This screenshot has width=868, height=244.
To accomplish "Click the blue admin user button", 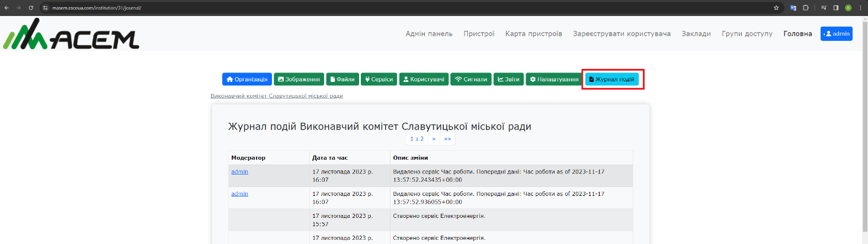I will tap(837, 34).
